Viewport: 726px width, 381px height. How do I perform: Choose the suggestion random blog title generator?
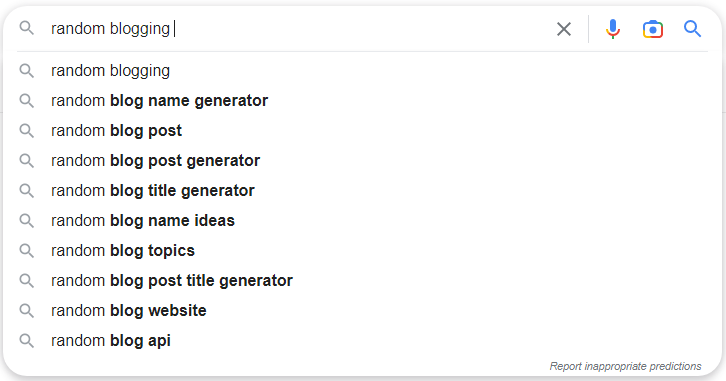(x=363, y=191)
